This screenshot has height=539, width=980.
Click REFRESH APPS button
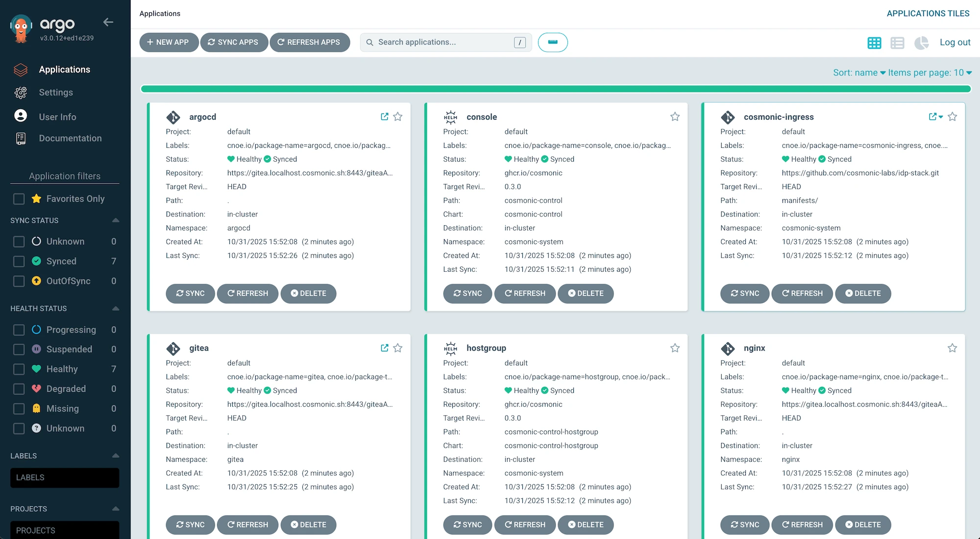point(310,42)
